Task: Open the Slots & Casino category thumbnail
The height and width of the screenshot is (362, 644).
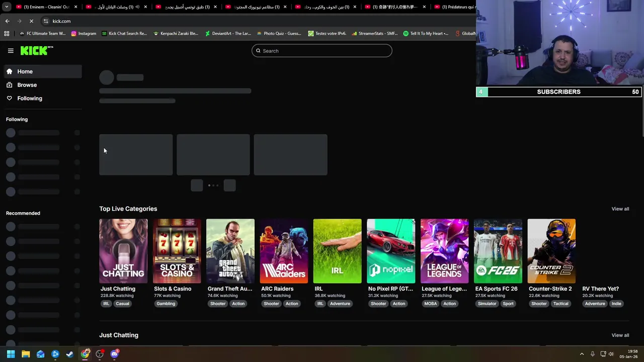Action: click(x=177, y=251)
